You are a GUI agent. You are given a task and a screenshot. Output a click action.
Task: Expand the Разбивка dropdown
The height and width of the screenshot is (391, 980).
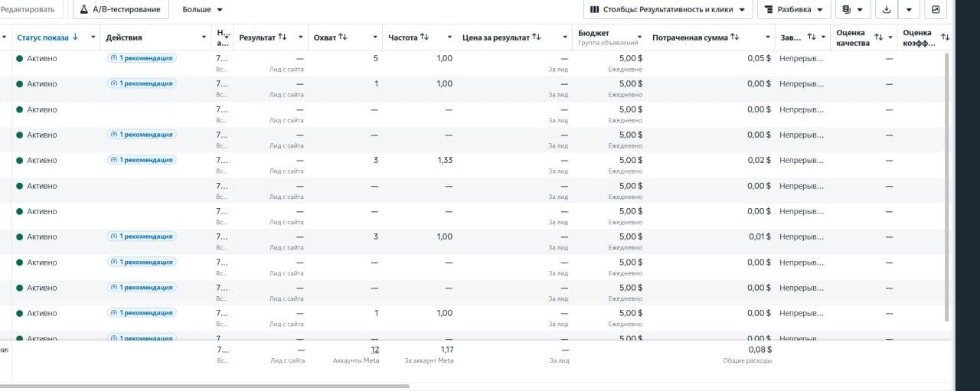(794, 9)
